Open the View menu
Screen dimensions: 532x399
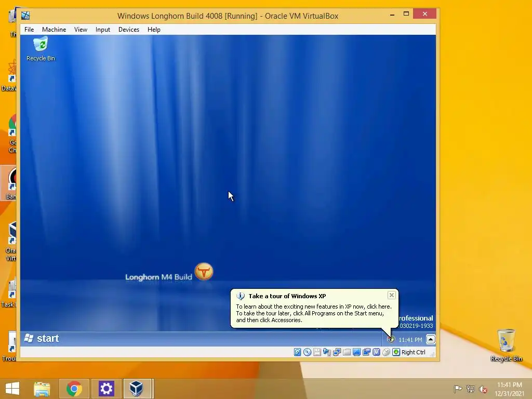point(81,30)
